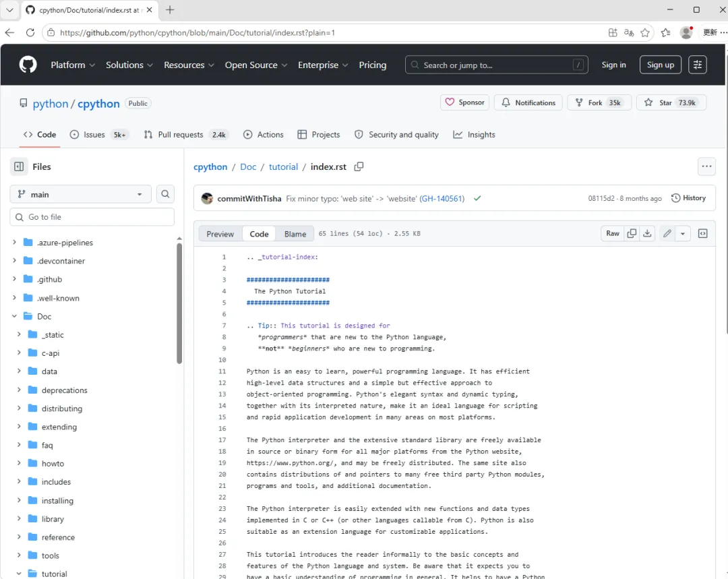Open the Issues tab
Image resolution: width=728 pixels, height=579 pixels.
tap(99, 135)
